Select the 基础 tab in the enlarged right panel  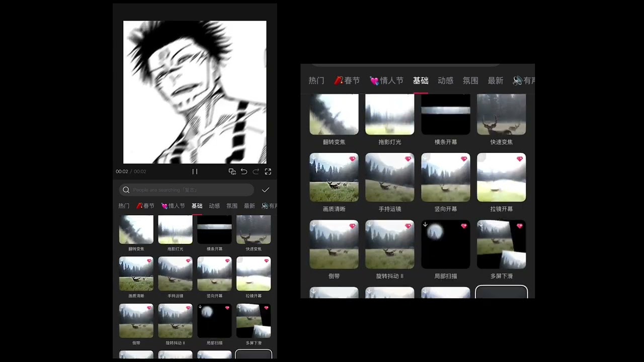point(421,80)
